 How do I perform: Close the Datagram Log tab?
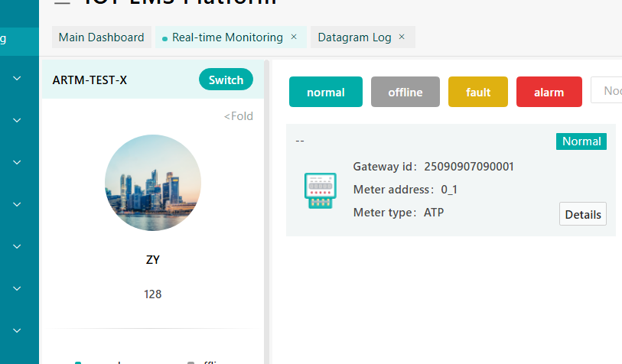click(402, 37)
